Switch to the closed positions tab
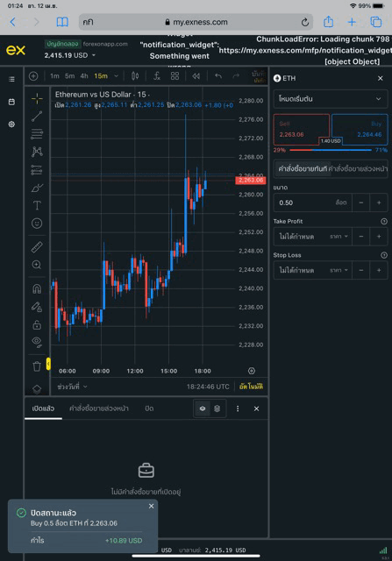The width and height of the screenshot is (392, 561). [149, 408]
